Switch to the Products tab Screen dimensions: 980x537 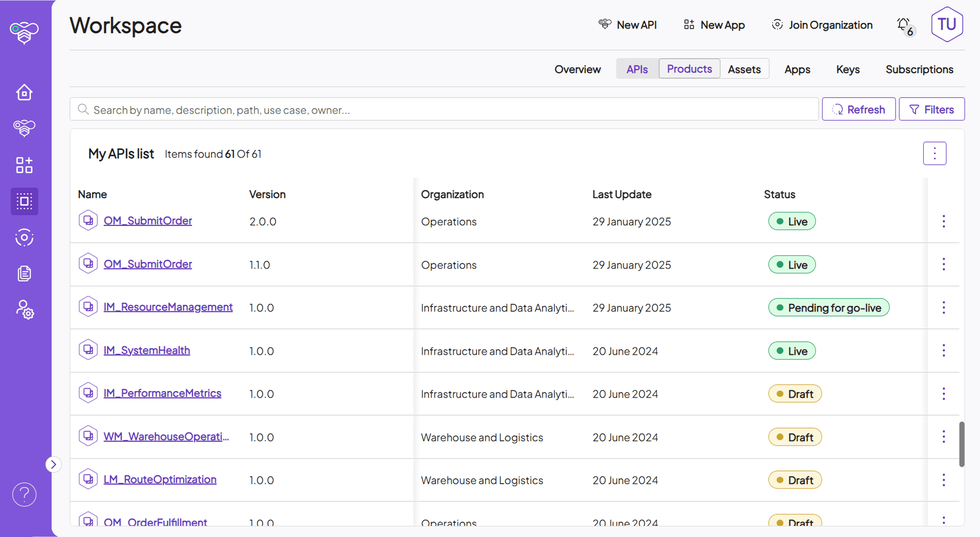coord(689,69)
